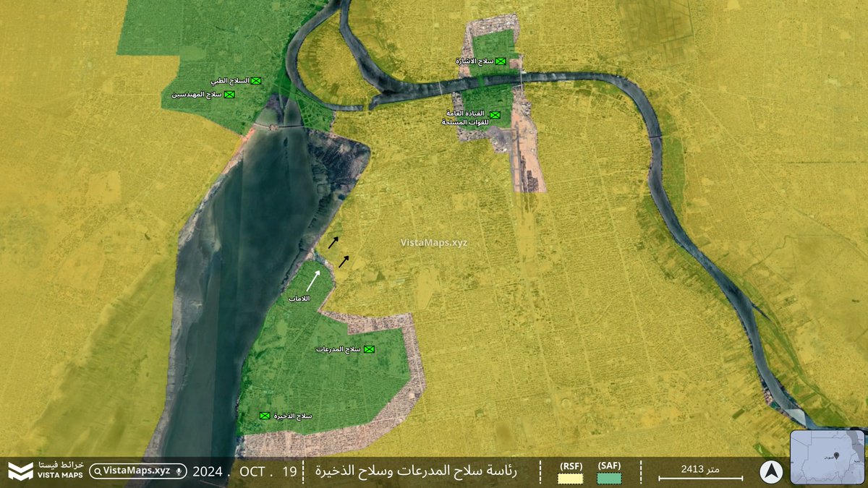The image size is (868, 488).
Task: Click the green SAF legend swatch
Action: [609, 478]
